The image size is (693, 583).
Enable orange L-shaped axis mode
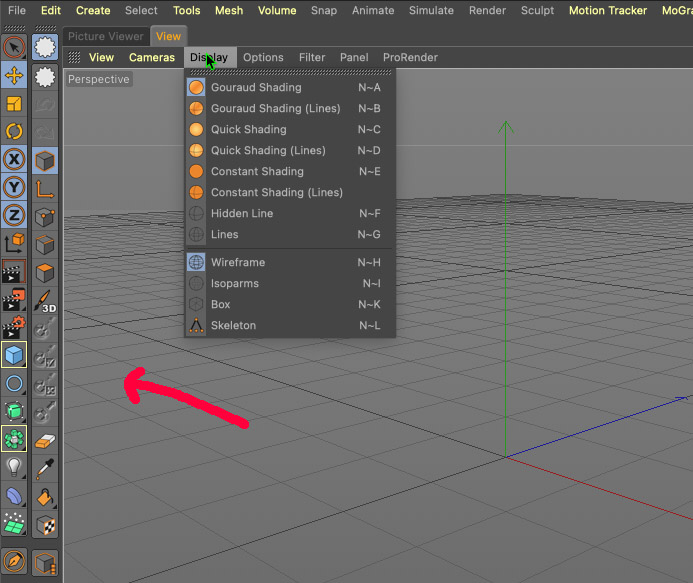45,189
